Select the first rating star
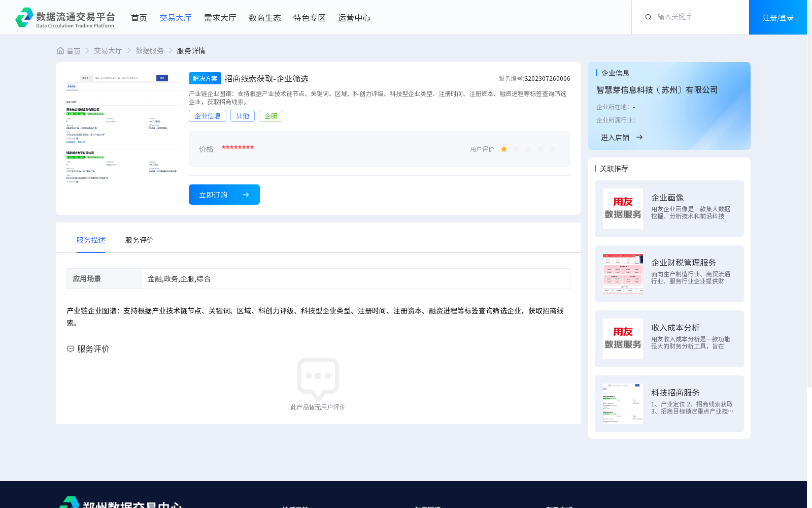This screenshot has height=508, width=812. (504, 149)
